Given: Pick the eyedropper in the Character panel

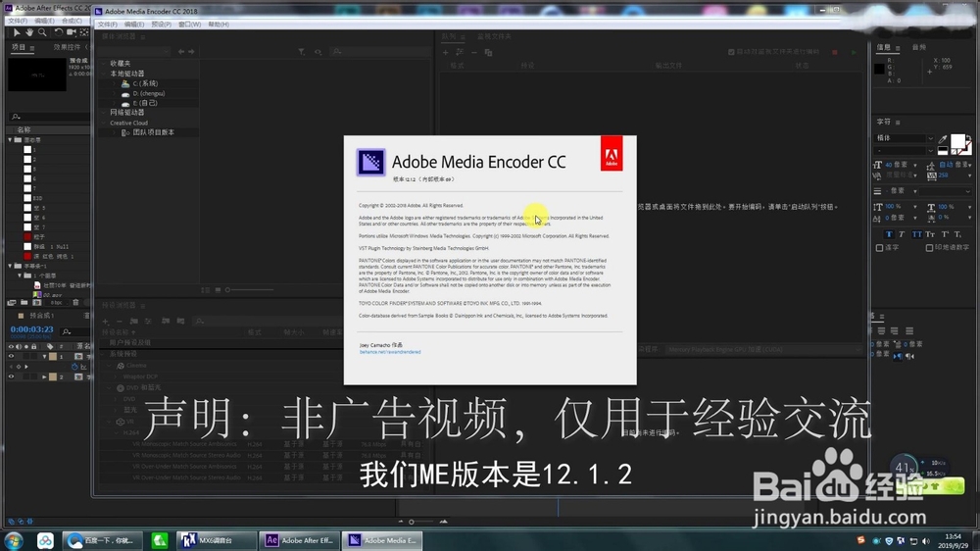Looking at the screenshot, I should click(942, 139).
